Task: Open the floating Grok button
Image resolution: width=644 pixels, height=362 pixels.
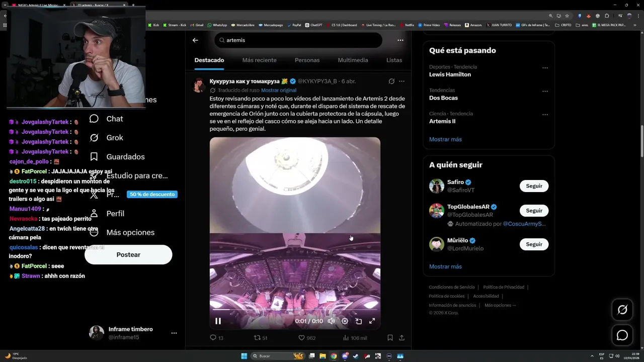Action: coord(622,310)
